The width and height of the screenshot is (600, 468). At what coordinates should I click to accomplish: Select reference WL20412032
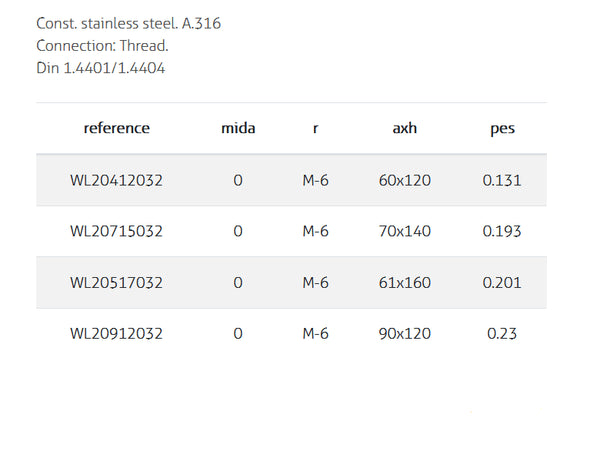[116, 181]
